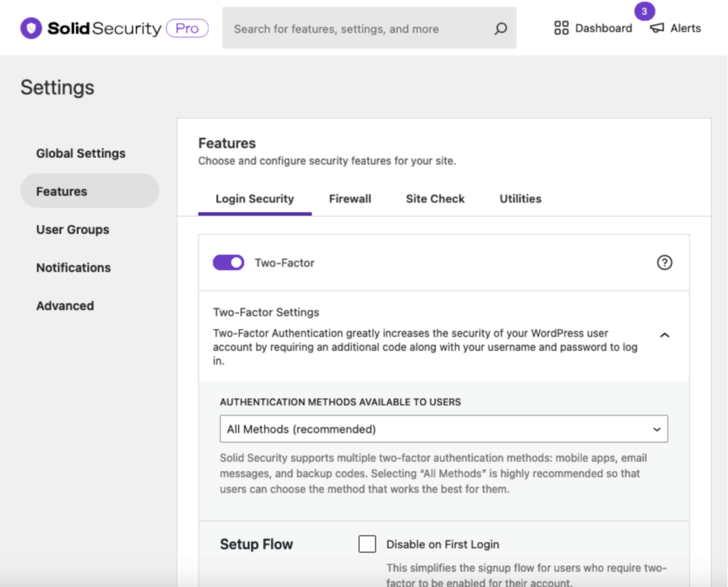Open Global Settings in sidebar
728x587 pixels.
pos(81,153)
